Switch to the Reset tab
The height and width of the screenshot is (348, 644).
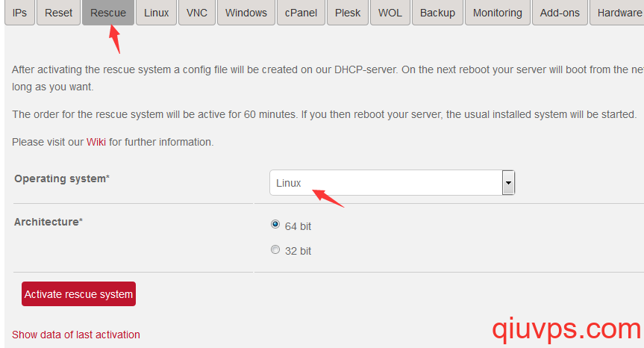coord(58,13)
